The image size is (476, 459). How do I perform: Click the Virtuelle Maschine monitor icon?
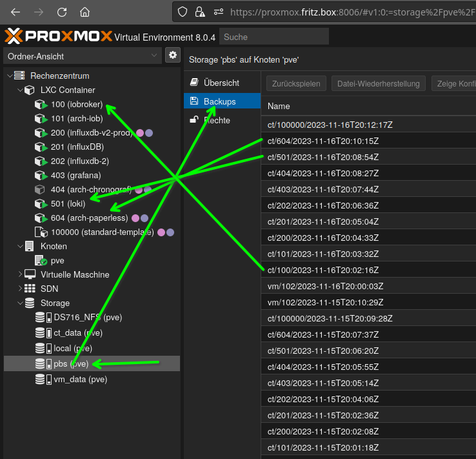click(30, 274)
